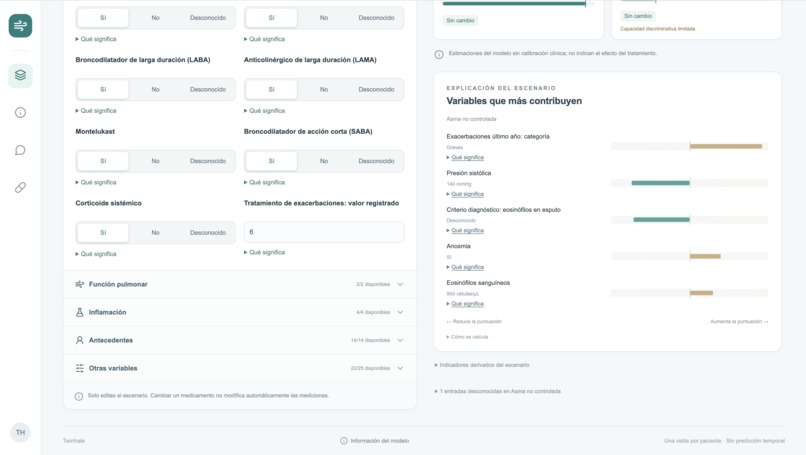Set LAMA anticolinérgico to No
The image size is (806, 455).
(324, 89)
